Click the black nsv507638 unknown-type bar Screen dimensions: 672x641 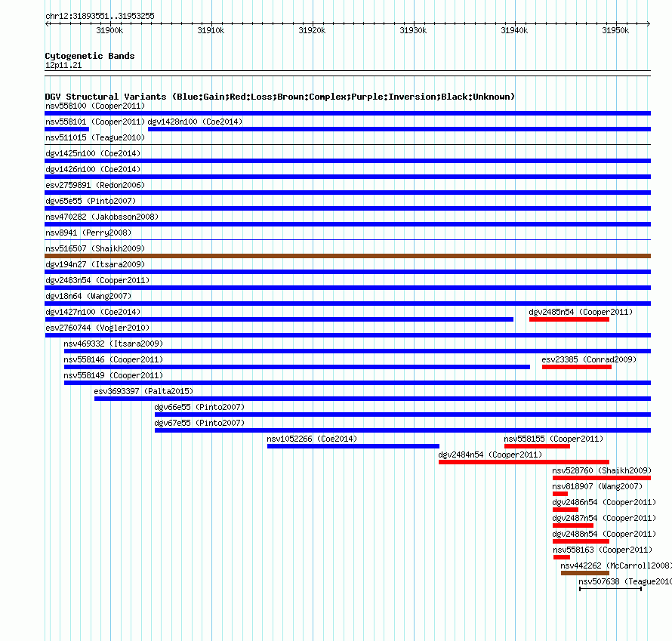(x=610, y=589)
